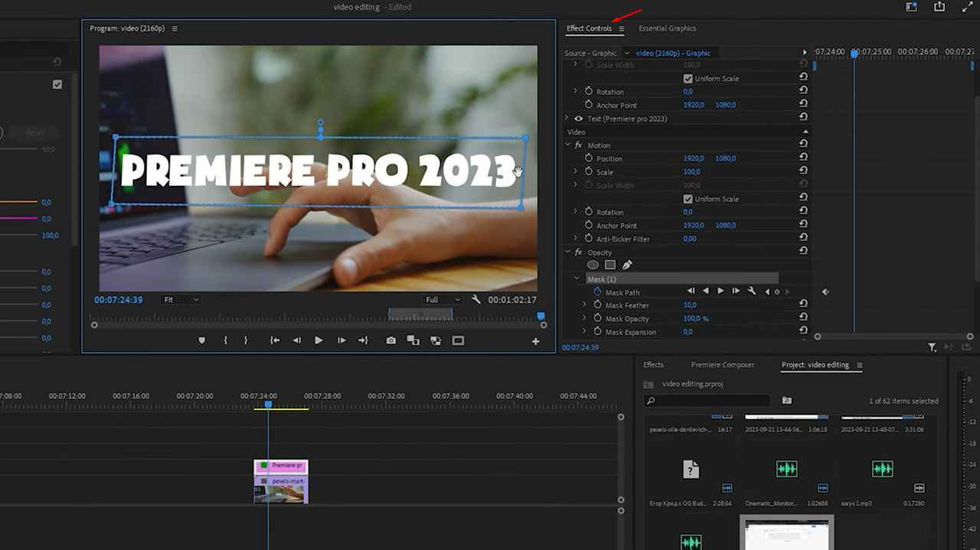Step back one frame in Program monitor
This screenshot has width=980, height=550.
(x=297, y=340)
